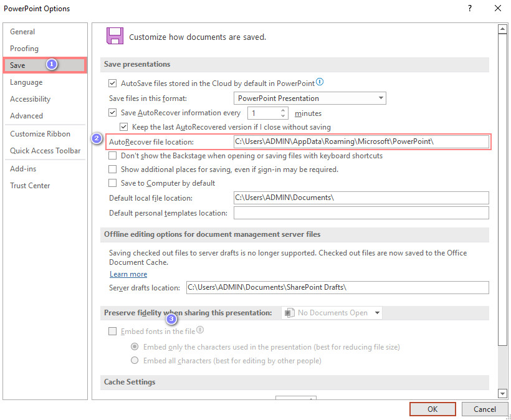The height and width of the screenshot is (420, 511).
Task: Click the Server drafts location field
Action: [x=337, y=287]
